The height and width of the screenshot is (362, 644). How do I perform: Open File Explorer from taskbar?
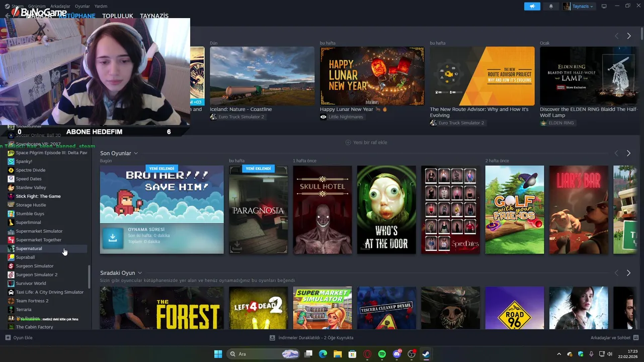338,354
